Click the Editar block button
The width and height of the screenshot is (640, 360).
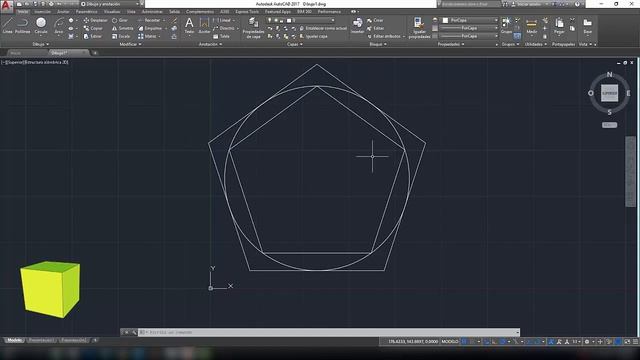pos(376,28)
